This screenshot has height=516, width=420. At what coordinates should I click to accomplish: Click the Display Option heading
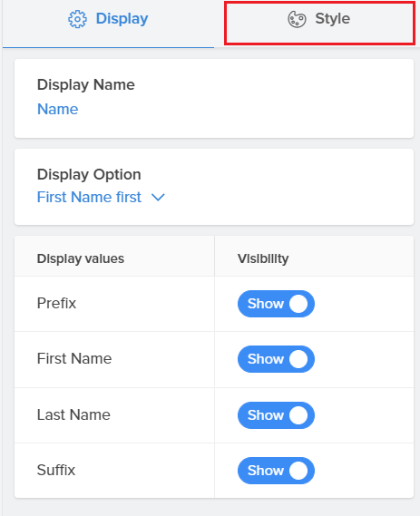(89, 175)
